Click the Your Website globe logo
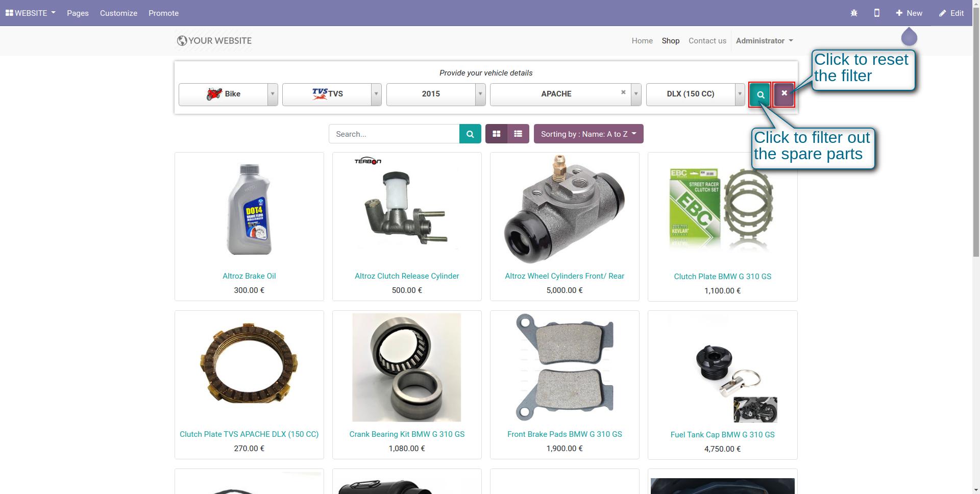This screenshot has height=494, width=980. [214, 41]
